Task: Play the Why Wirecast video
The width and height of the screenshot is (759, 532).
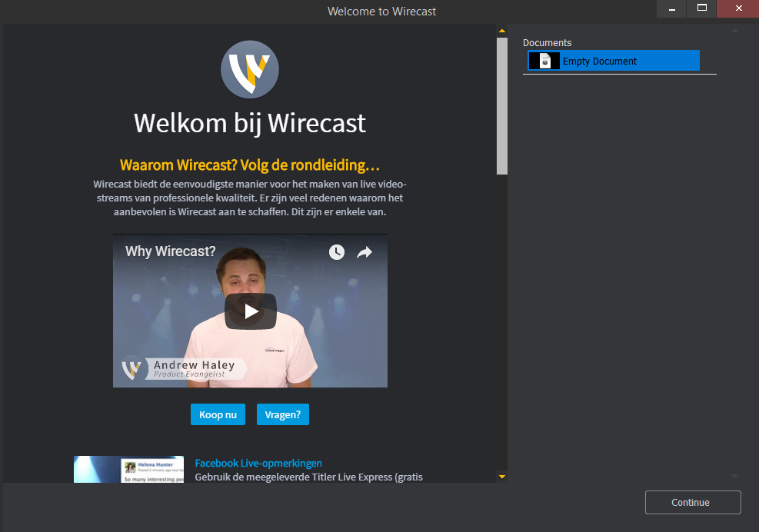Action: (x=250, y=311)
